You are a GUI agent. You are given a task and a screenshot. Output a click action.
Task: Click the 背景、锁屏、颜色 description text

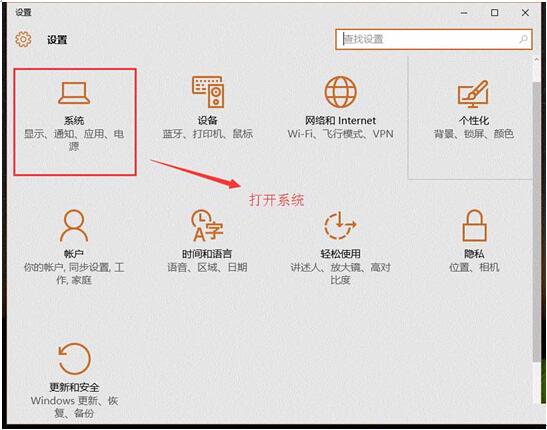pyautogui.click(x=473, y=134)
